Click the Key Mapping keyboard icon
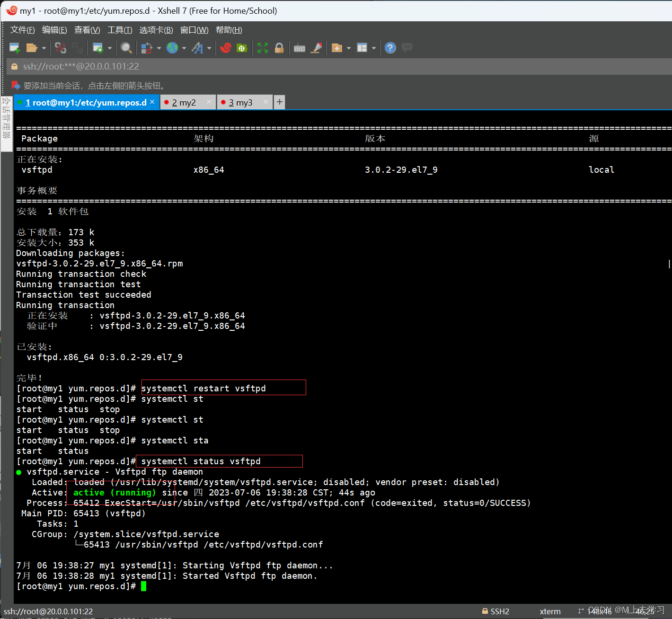672x619 pixels. [x=300, y=48]
